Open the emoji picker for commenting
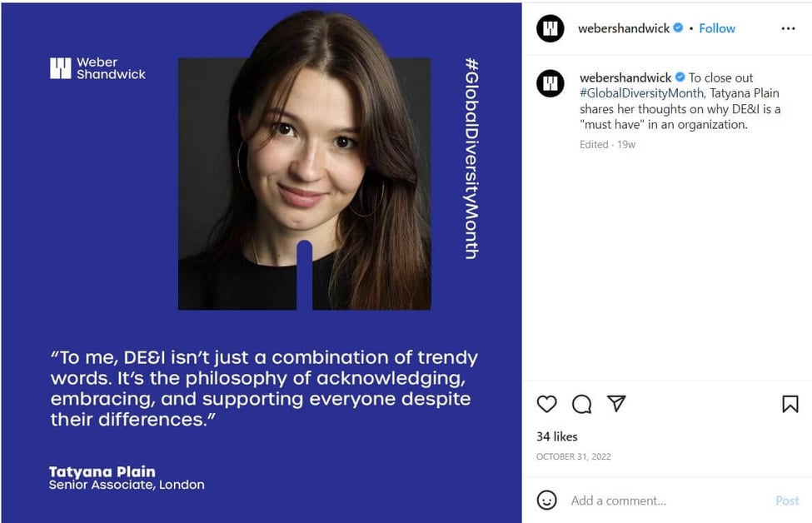 (547, 501)
